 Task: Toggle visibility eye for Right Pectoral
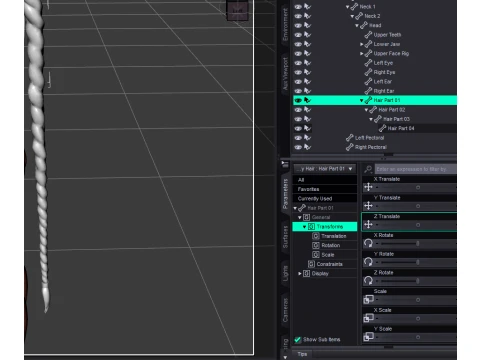(x=298, y=147)
